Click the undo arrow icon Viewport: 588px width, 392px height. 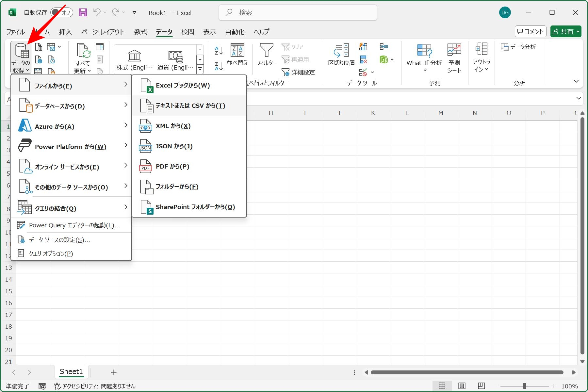click(97, 12)
